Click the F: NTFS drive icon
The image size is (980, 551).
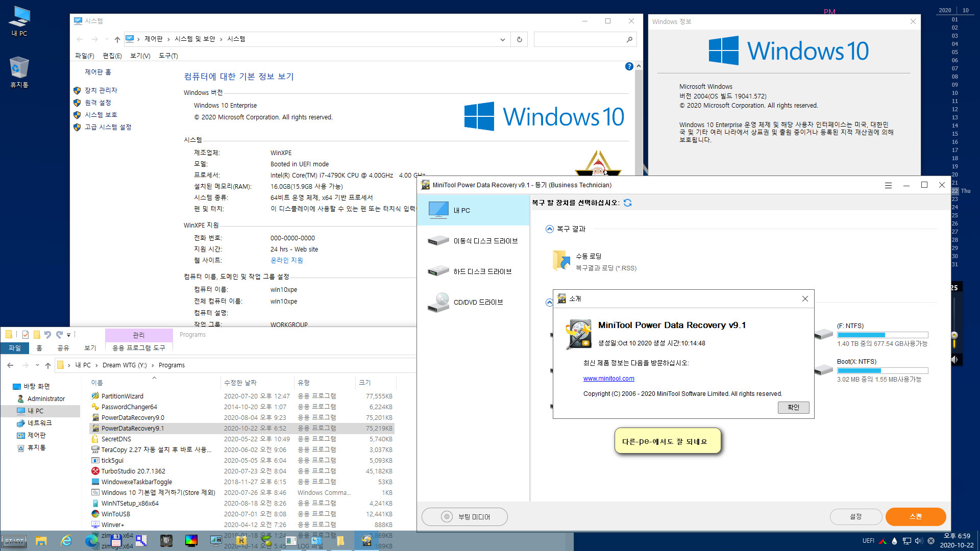pos(823,334)
